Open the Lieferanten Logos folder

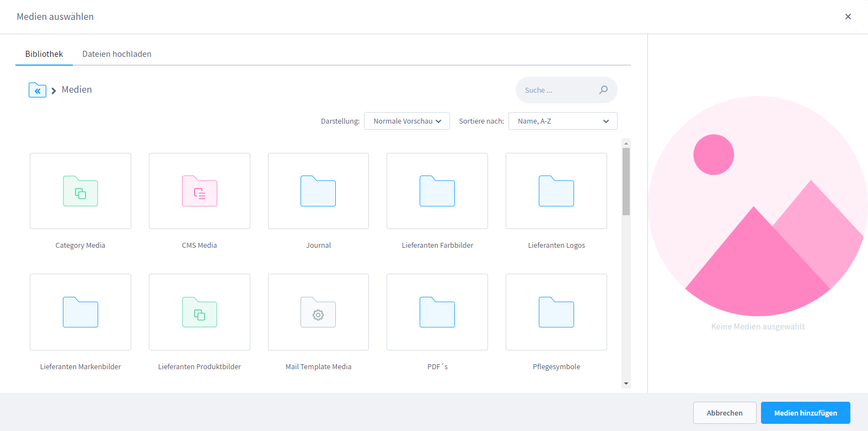[x=556, y=191]
